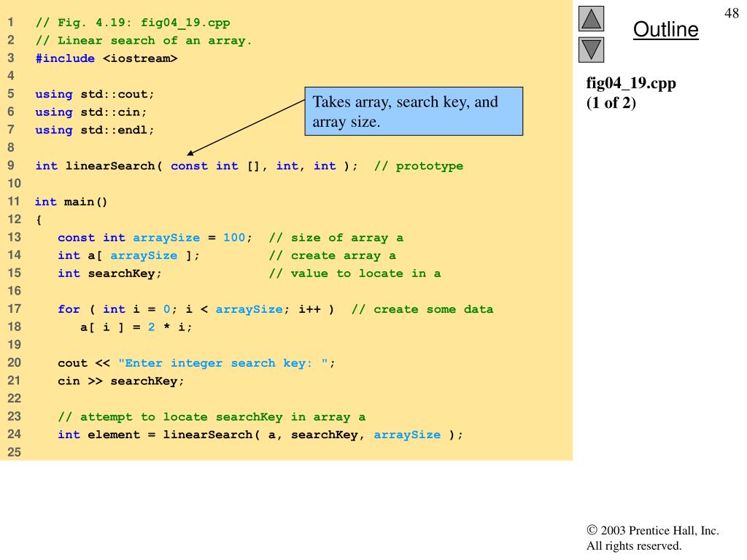Viewport: 747px width, 560px height.
Task: Click the "cin >> searchKey;" statement
Action: (120, 381)
